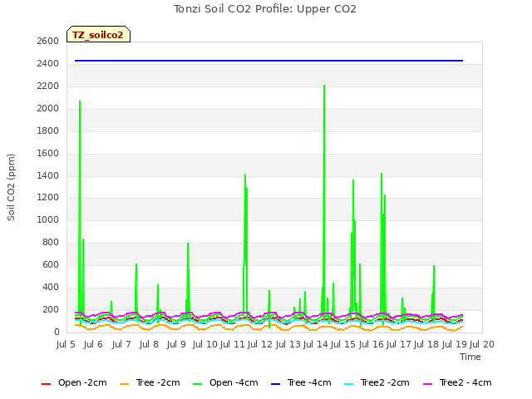Viewport: 532px width, 399px height.
Task: Select the 'Tree -4cm' legend label
Action: [x=309, y=382]
